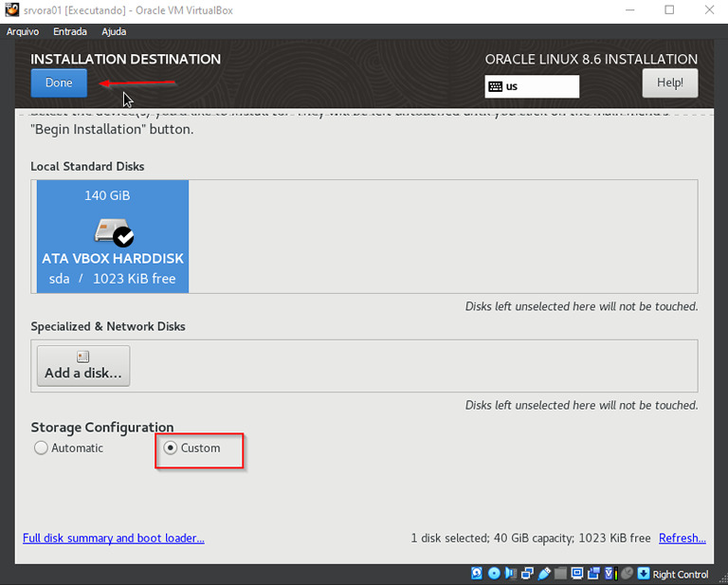Click the "Local Standard Disks" heading
The height and width of the screenshot is (585, 728).
(x=87, y=166)
